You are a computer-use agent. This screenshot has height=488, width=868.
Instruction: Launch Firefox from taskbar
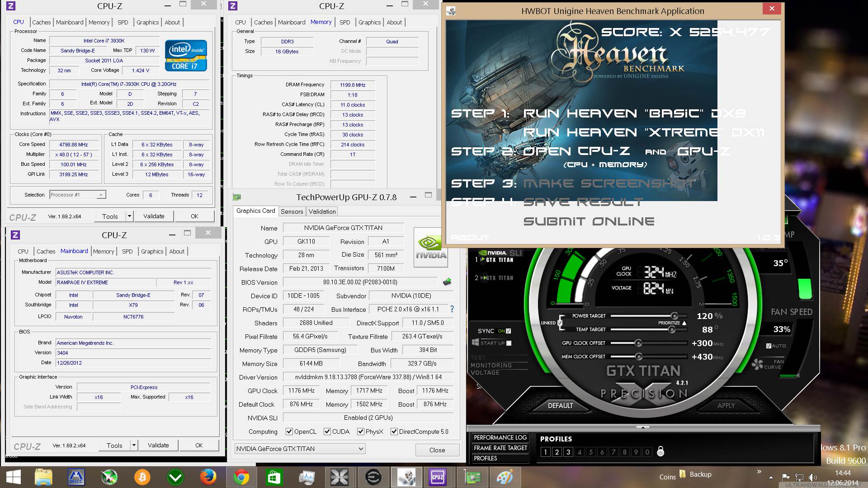[x=208, y=477]
